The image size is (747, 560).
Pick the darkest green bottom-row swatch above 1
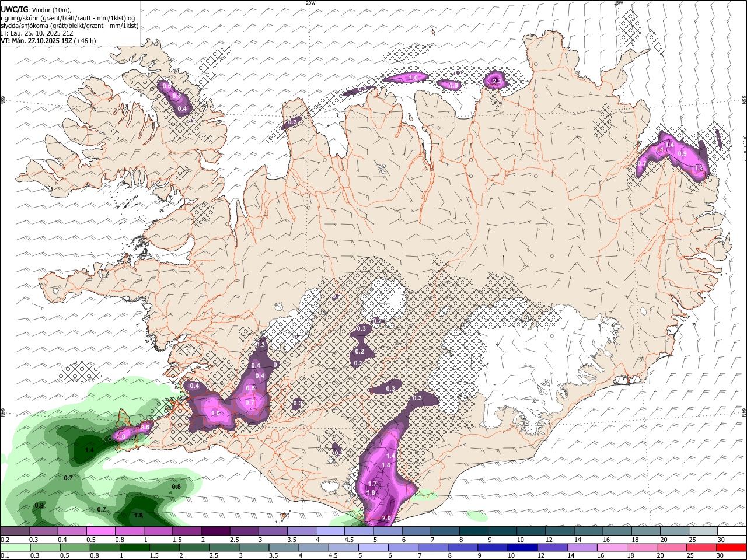coord(134,548)
